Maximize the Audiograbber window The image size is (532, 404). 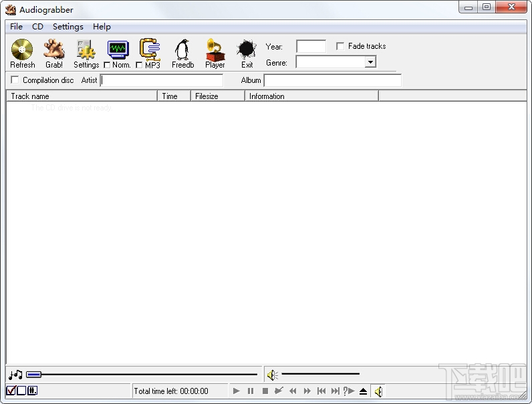tap(487, 7)
